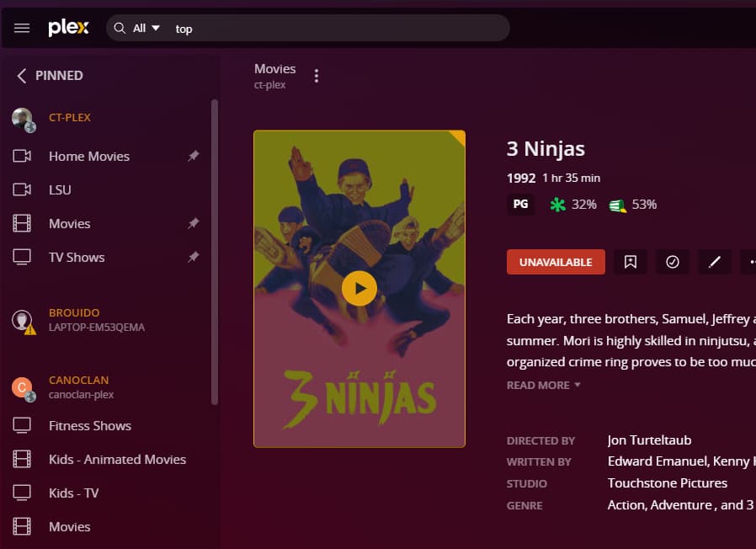Screen dimensions: 756x549
Task: Open the All search filter dropdown
Action: (x=146, y=29)
